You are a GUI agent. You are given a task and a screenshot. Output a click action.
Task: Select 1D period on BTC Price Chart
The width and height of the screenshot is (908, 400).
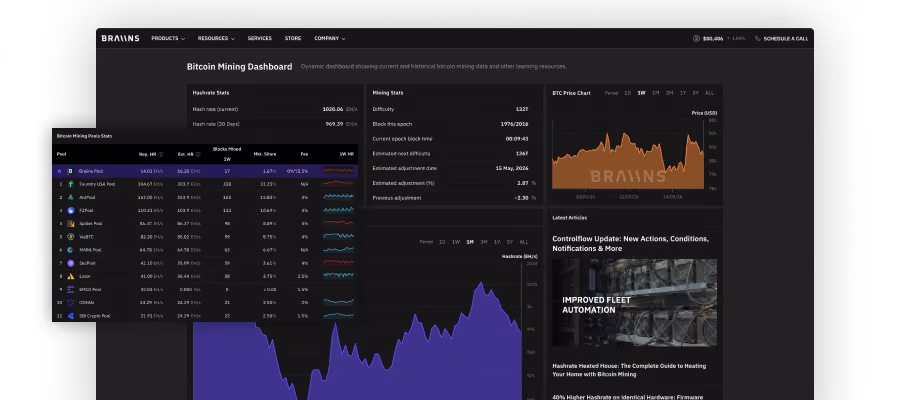[x=627, y=93]
